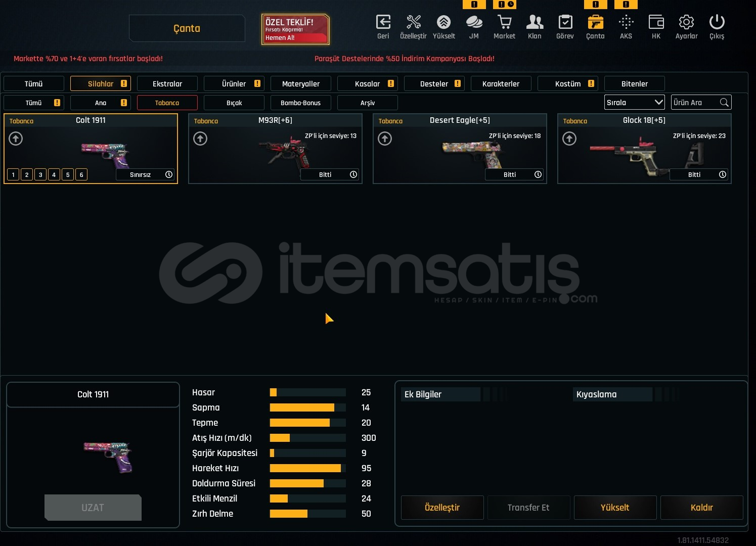Click the Geri back icon
Image resolution: width=756 pixels, height=546 pixels.
pyautogui.click(x=383, y=22)
